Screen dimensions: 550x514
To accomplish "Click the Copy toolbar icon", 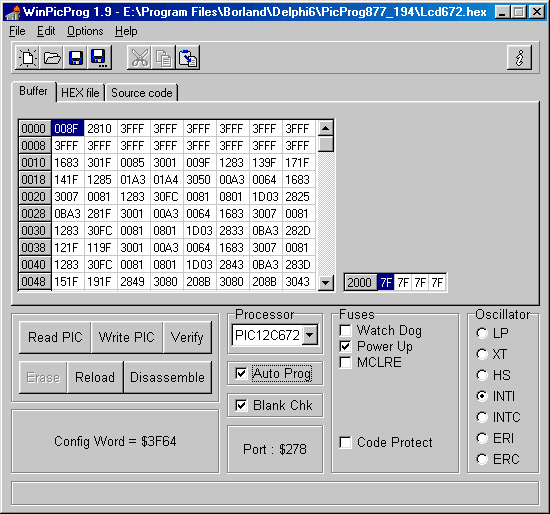I will (x=163, y=58).
